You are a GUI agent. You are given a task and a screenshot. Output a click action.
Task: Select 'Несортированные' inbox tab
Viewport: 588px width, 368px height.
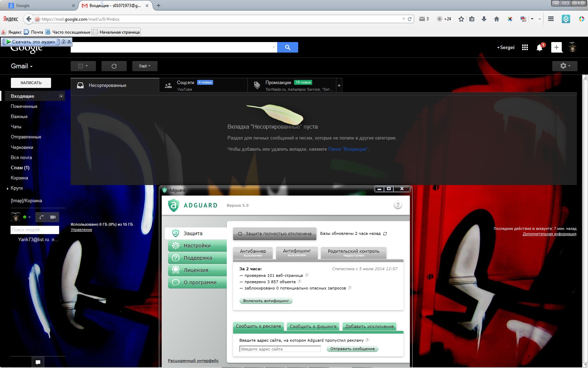[115, 85]
